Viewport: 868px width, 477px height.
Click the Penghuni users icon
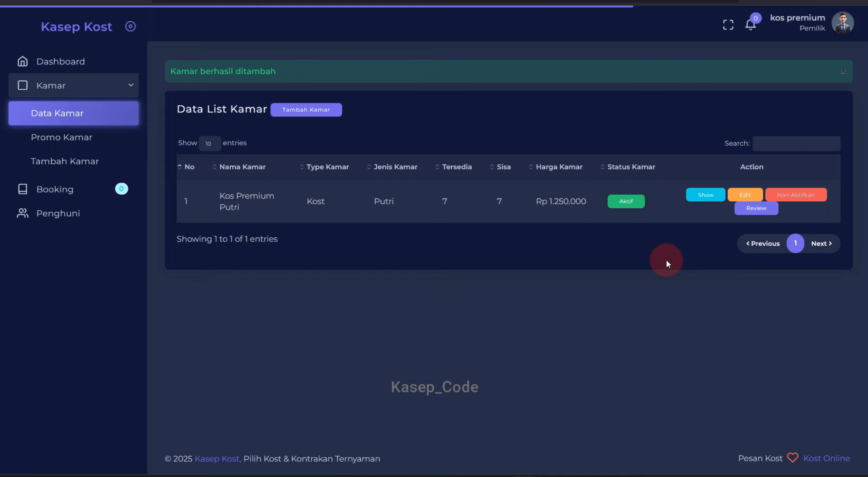(x=22, y=213)
